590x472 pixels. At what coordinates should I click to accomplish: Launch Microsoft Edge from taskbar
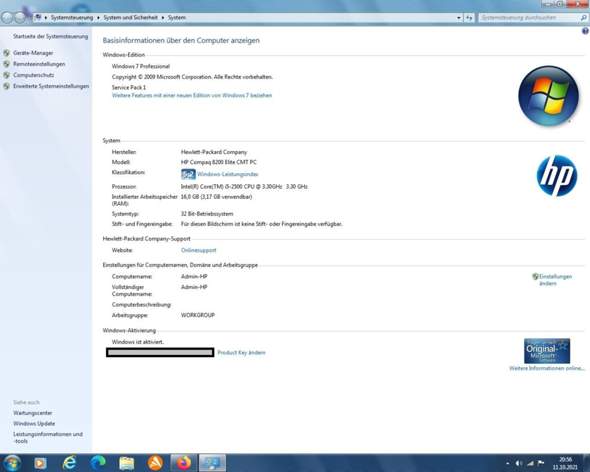coord(98,463)
